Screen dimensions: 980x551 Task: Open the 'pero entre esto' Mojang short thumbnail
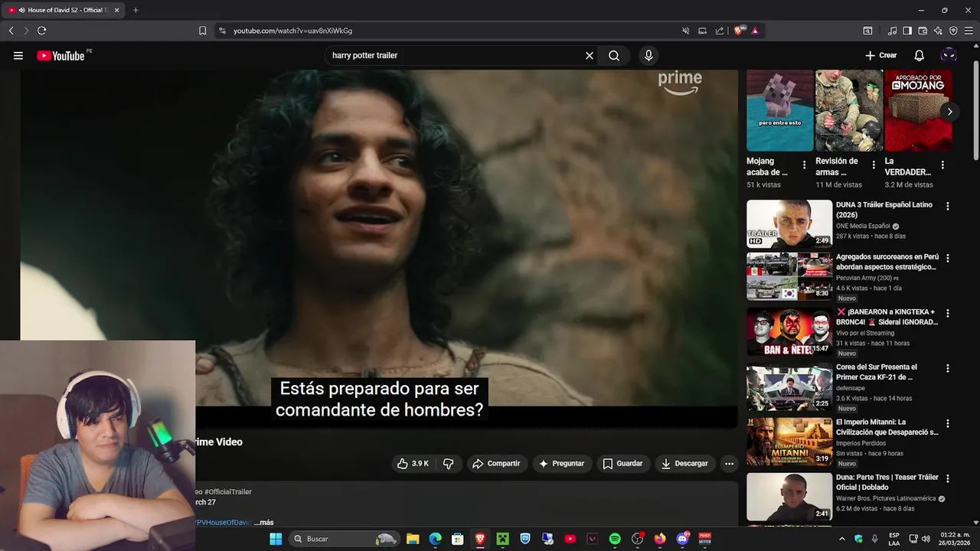(780, 110)
